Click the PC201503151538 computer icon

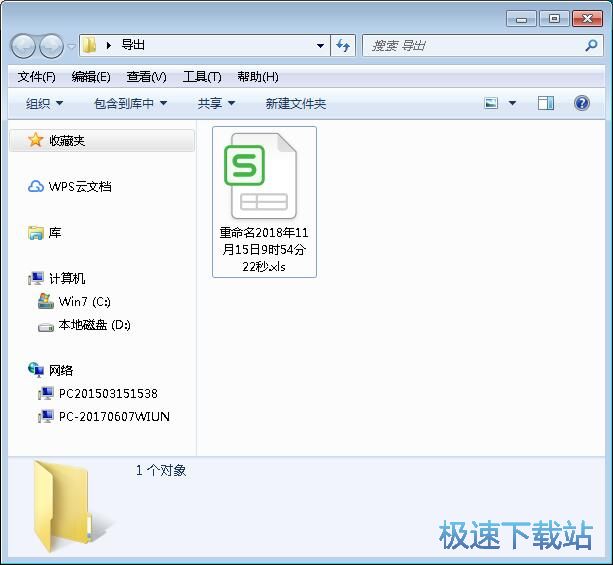(46, 393)
